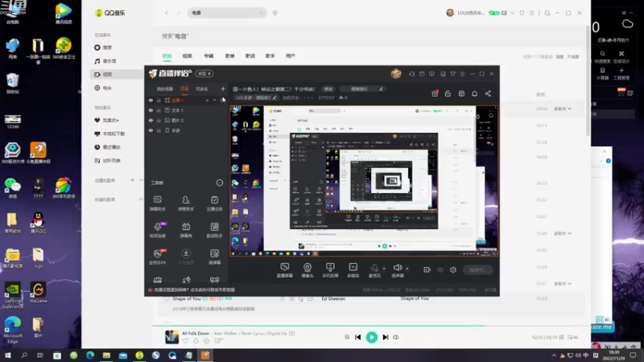Open the 歌手 tab in QQ Music results
644x362 pixels.
(270, 56)
